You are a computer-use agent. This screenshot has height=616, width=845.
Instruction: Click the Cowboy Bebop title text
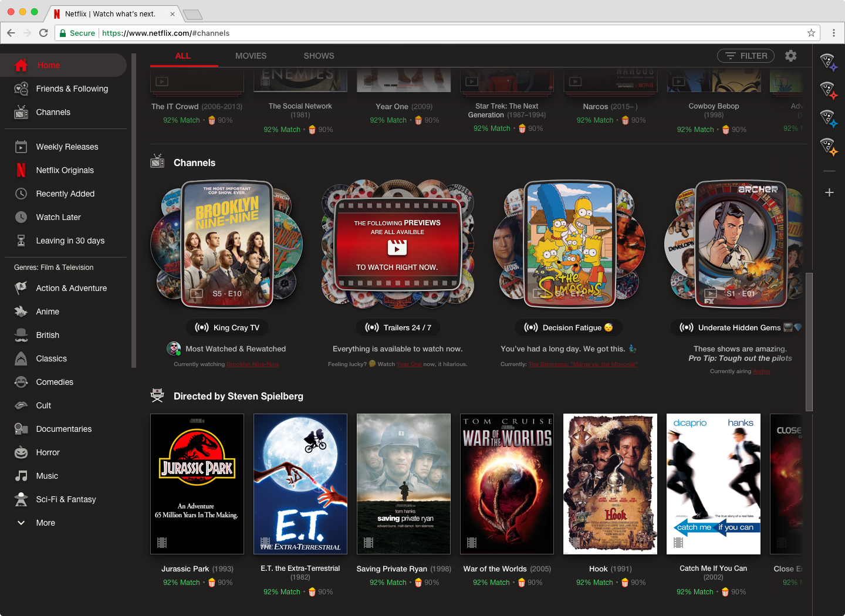714,106
